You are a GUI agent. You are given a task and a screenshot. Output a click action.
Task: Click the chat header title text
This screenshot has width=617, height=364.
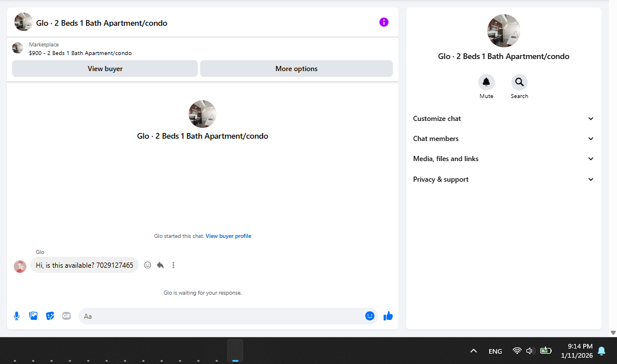(101, 23)
